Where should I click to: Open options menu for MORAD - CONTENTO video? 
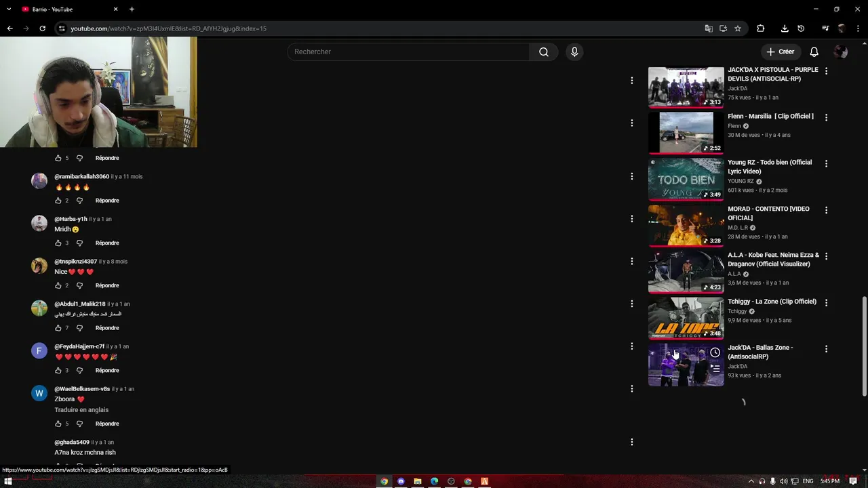[x=826, y=210]
